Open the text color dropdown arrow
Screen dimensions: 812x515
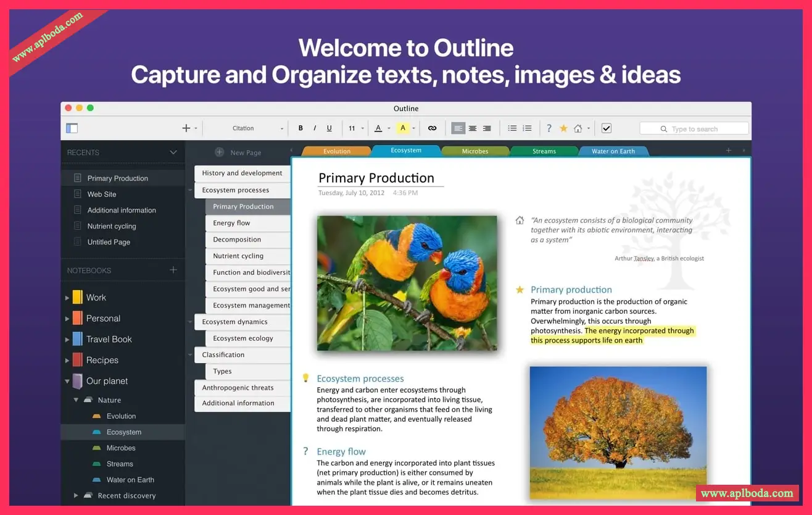pyautogui.click(x=389, y=128)
